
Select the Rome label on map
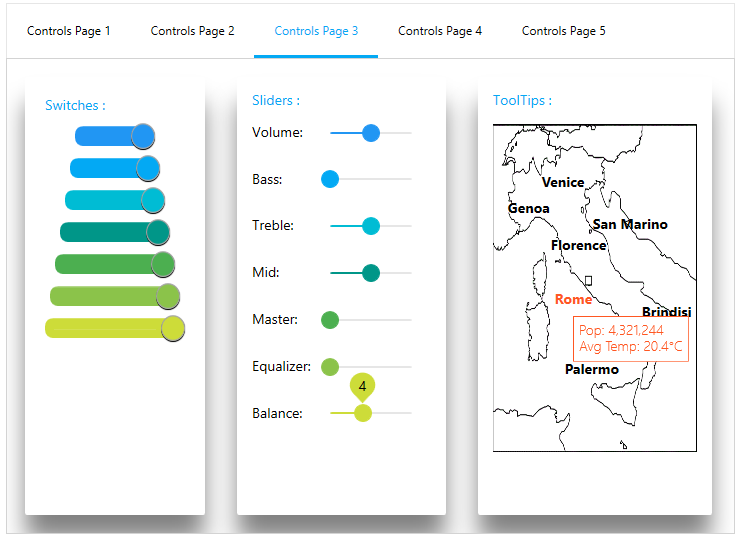pos(573,299)
